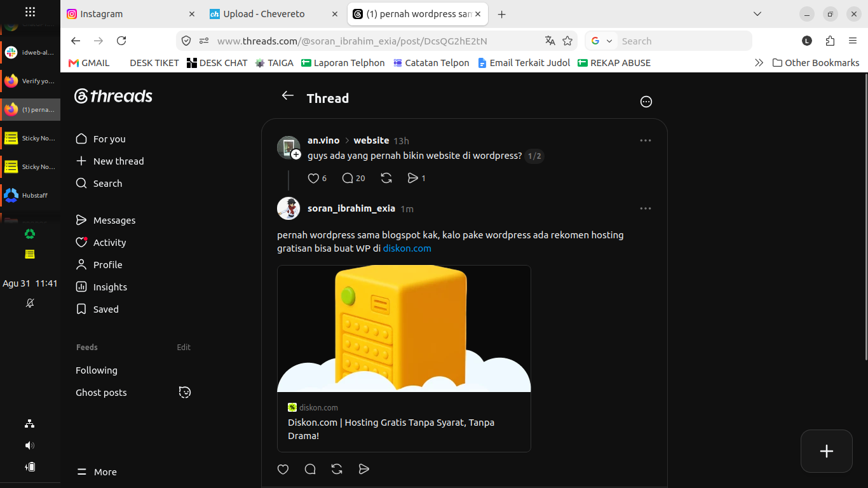Open the Following feed
This screenshot has width=868, height=488.
(97, 370)
